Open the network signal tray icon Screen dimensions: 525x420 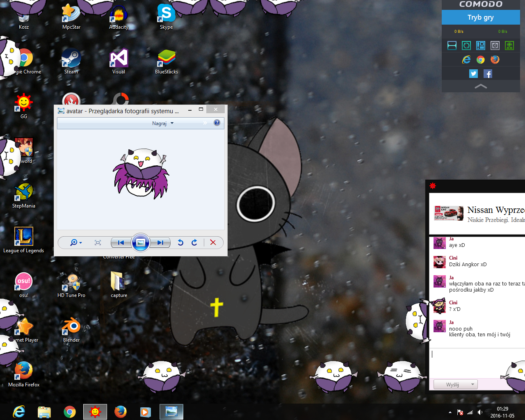(470, 412)
